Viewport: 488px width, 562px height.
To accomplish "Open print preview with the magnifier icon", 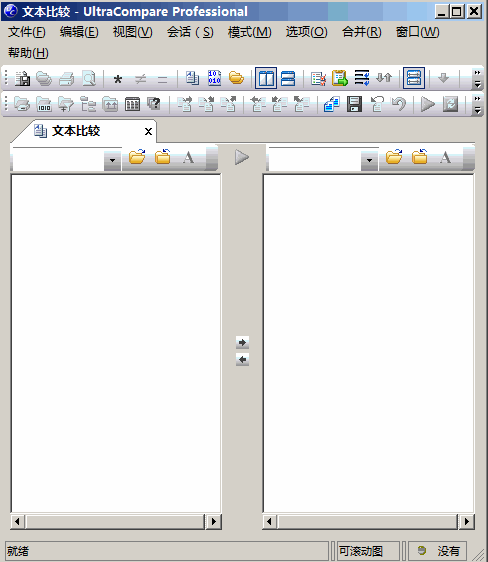I will click(x=89, y=78).
